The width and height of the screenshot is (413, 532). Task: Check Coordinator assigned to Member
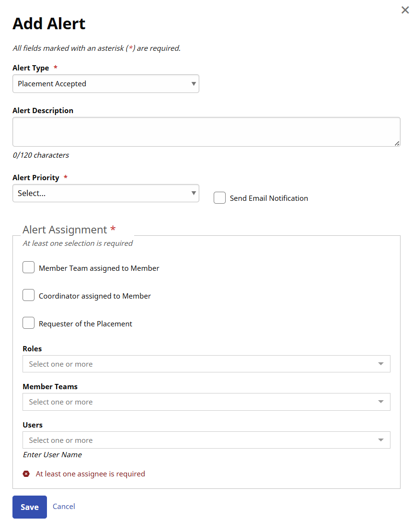coord(29,295)
